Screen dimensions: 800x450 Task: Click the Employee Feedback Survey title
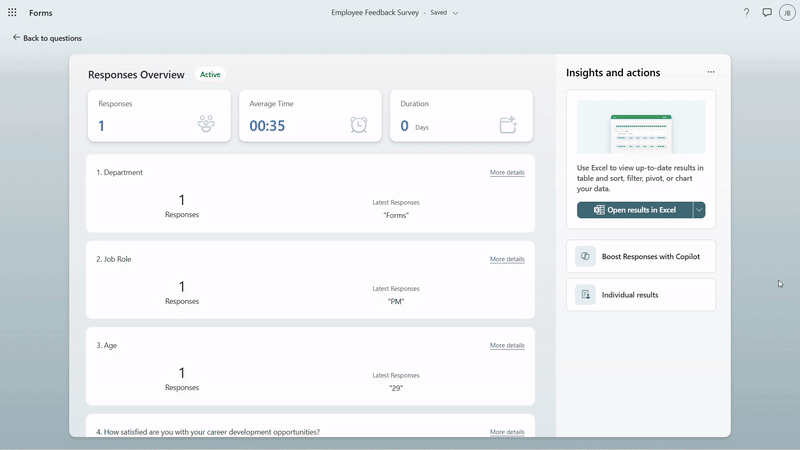coord(375,12)
